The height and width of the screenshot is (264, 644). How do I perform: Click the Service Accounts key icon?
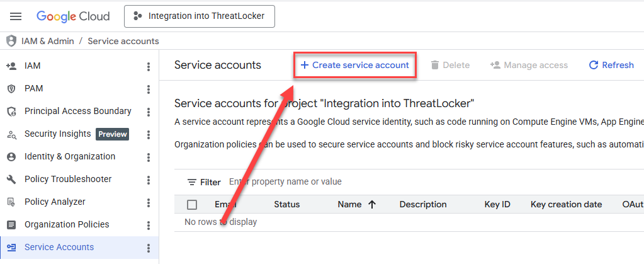(11, 248)
